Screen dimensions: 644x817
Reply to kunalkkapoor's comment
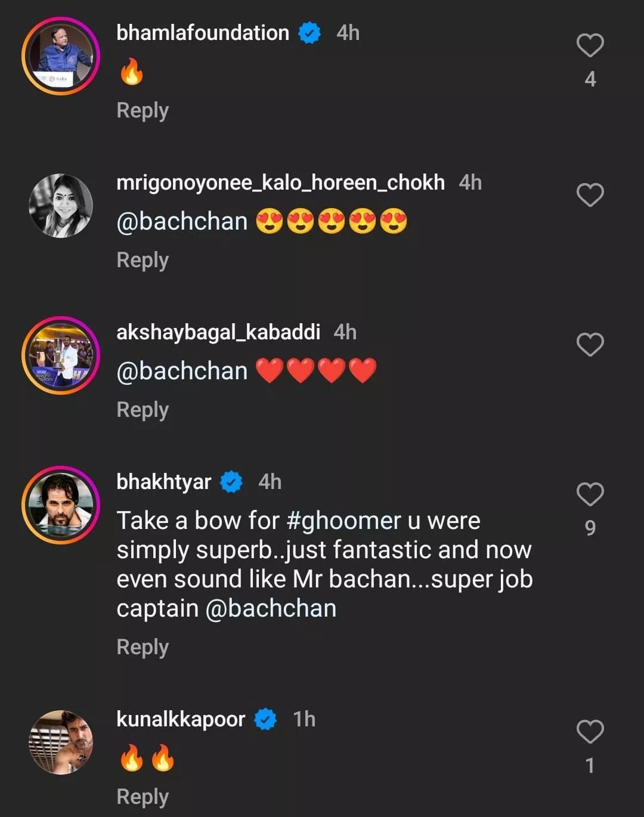[x=143, y=797]
